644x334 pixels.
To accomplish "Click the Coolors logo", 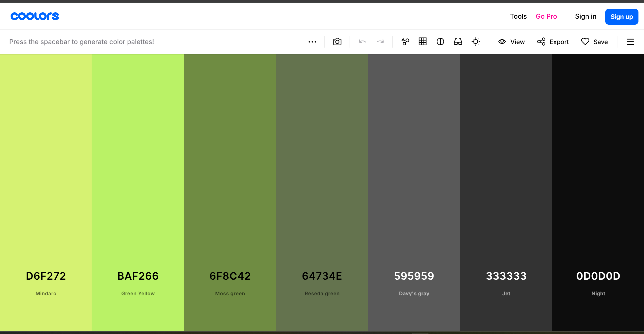I will tap(35, 16).
